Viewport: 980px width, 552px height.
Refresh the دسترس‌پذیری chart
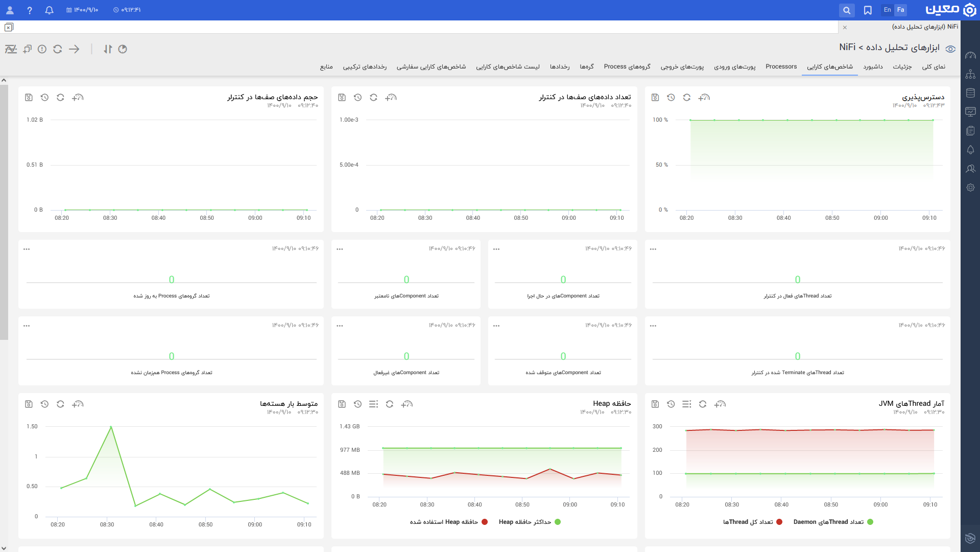(687, 97)
